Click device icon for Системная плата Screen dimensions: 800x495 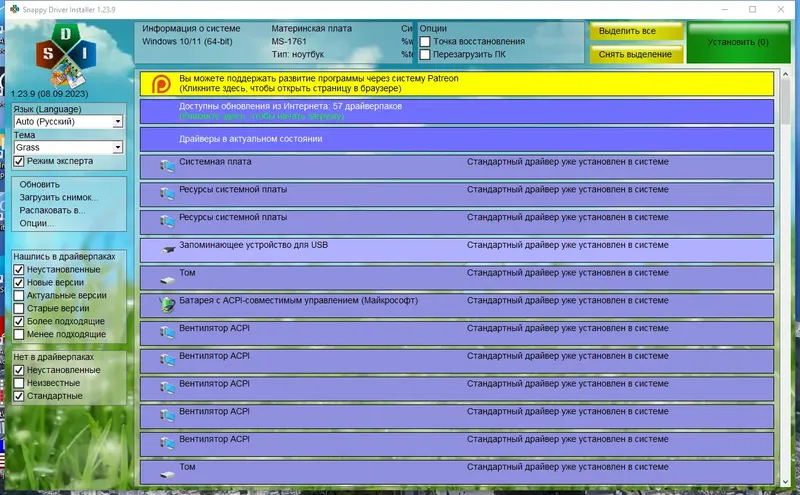(167, 165)
